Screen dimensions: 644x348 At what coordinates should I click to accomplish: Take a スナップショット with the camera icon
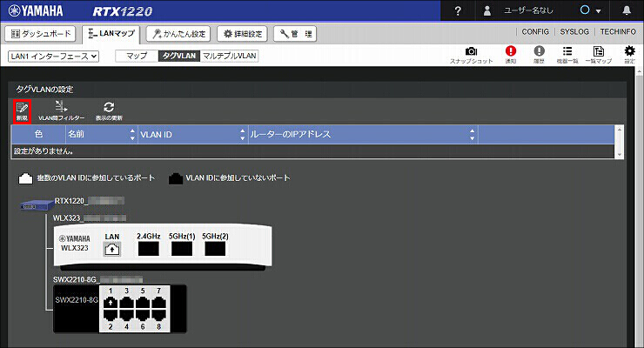(x=471, y=55)
